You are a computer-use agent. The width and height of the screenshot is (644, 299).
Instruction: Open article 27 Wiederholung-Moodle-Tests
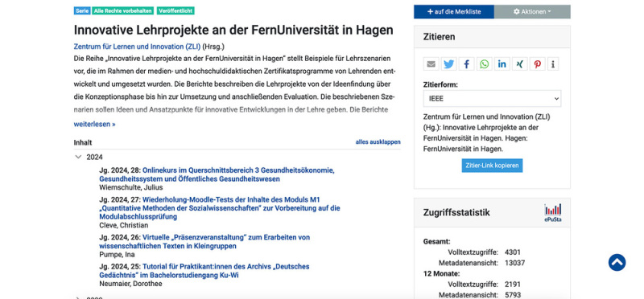[220, 208]
